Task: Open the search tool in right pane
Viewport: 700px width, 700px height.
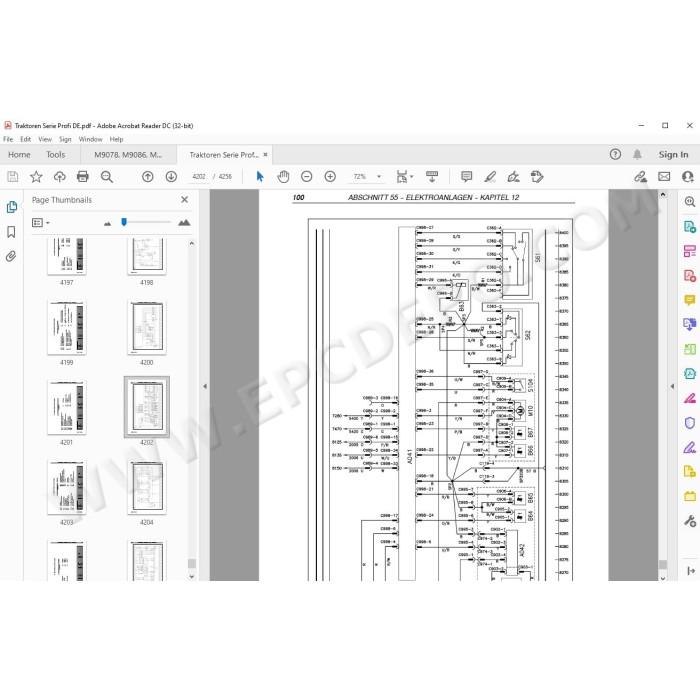Action: point(690,202)
